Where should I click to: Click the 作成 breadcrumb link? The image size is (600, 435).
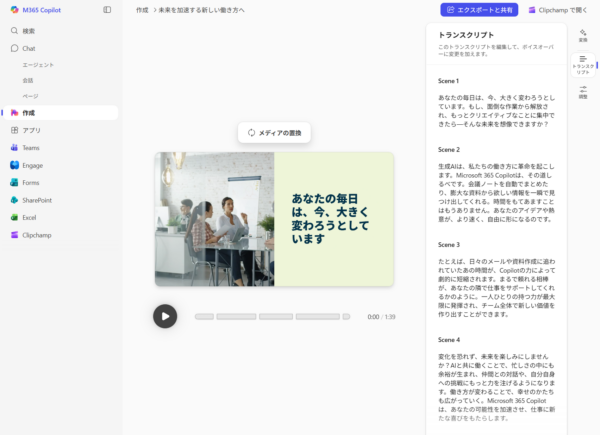tap(141, 10)
